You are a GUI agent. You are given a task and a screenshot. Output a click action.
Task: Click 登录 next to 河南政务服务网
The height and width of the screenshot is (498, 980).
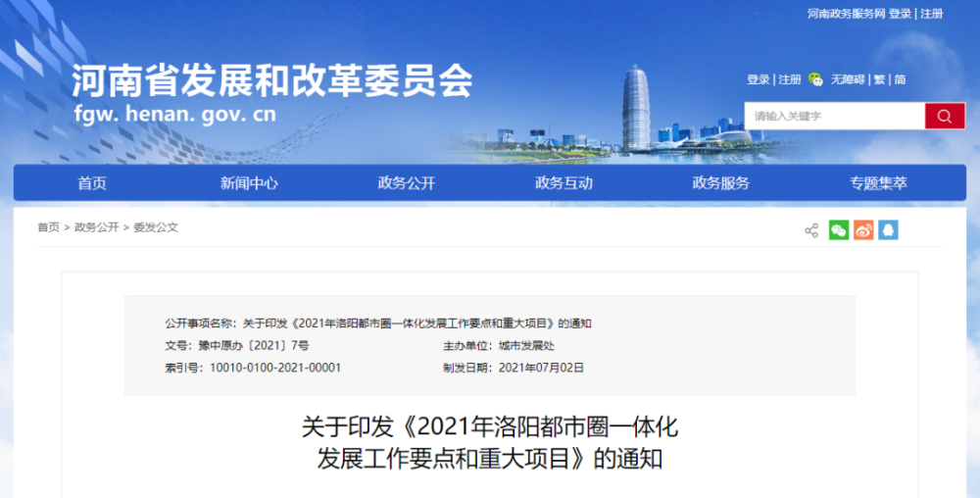900,14
